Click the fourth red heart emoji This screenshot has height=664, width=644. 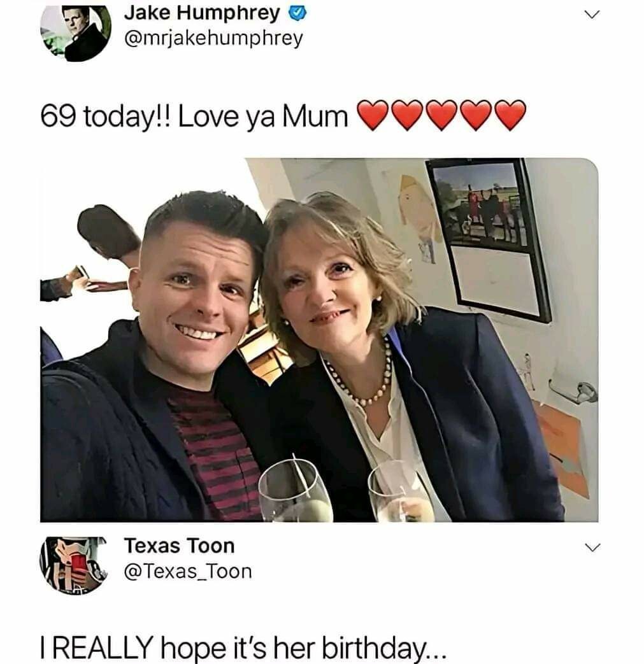pos(476,115)
